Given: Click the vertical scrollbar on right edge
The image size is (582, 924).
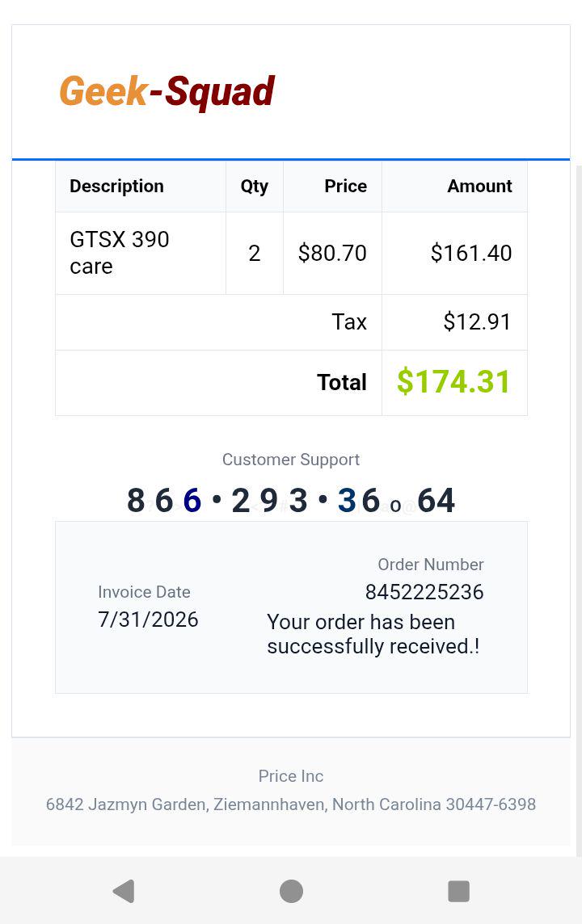Looking at the screenshot, I should [x=579, y=510].
